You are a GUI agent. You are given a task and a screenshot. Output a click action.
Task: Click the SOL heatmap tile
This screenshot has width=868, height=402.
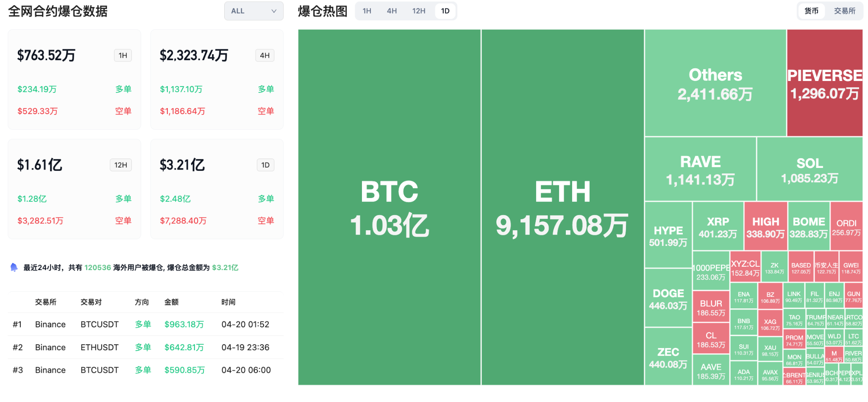(810, 169)
